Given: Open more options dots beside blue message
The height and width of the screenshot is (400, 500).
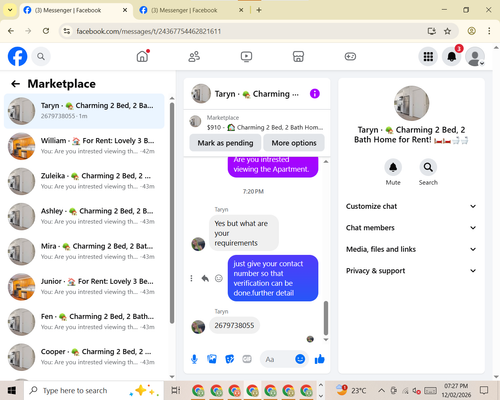Looking at the screenshot, I should point(191,278).
